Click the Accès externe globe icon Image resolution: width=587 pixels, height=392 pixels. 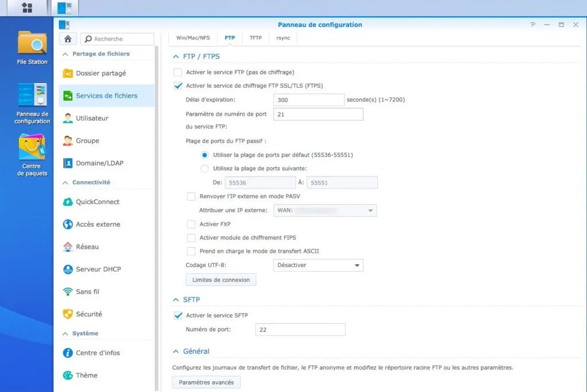(68, 224)
